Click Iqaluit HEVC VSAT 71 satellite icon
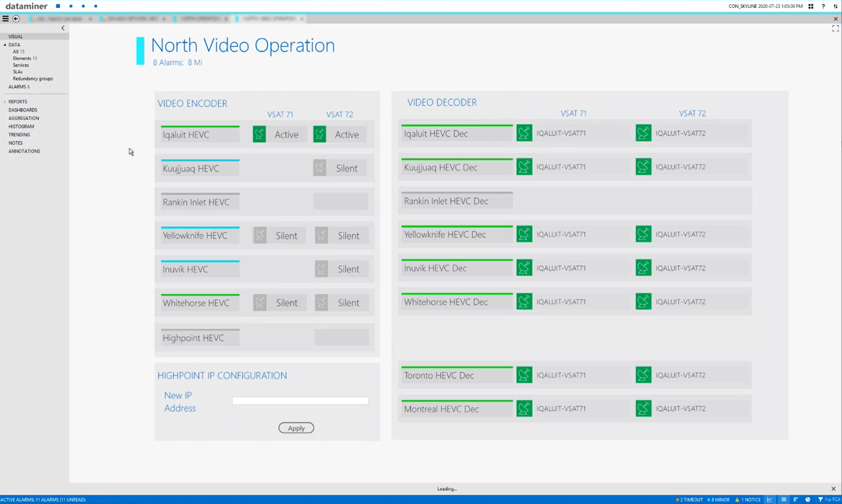Screen dimensions: 842x504 click(x=259, y=134)
